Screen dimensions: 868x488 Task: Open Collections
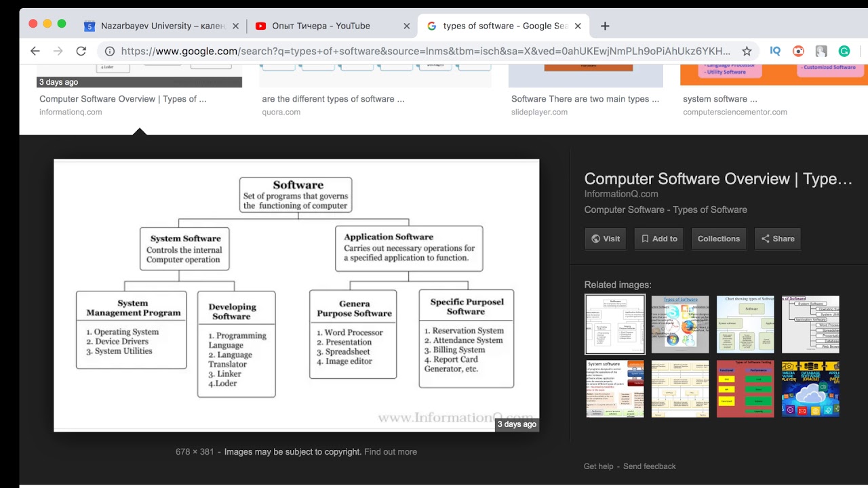(719, 239)
